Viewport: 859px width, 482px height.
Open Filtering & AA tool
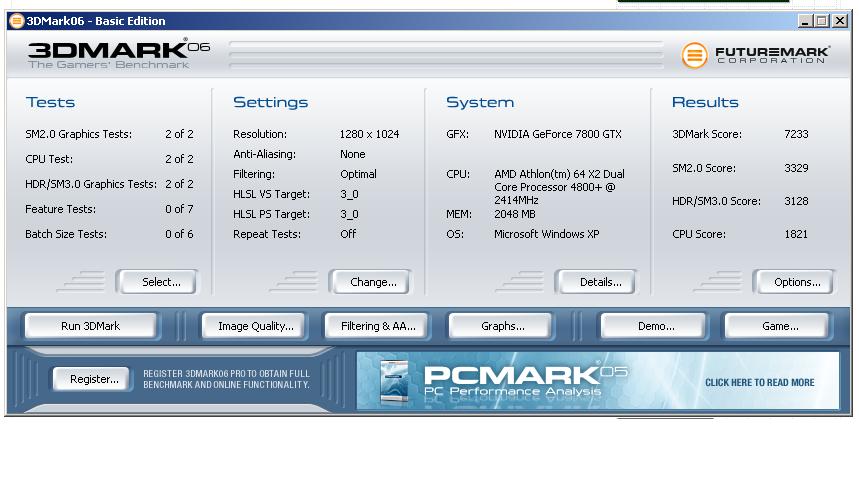tap(378, 326)
